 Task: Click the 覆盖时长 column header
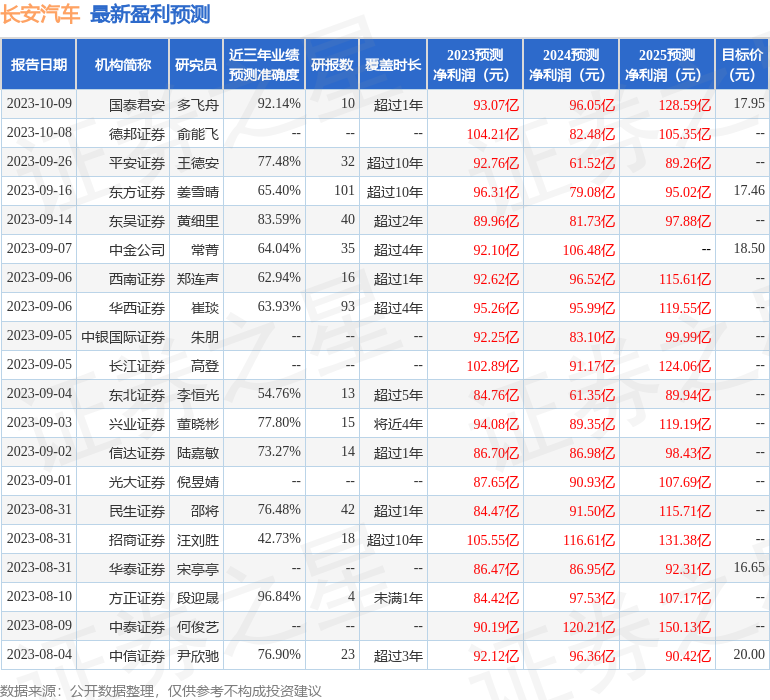(393, 64)
